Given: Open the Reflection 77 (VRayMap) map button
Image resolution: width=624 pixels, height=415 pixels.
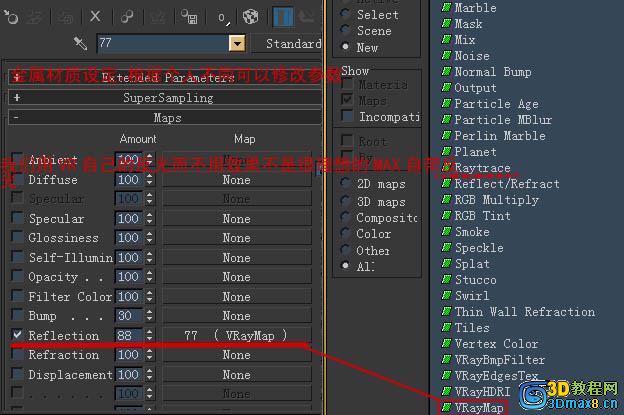Looking at the screenshot, I should [x=237, y=335].
